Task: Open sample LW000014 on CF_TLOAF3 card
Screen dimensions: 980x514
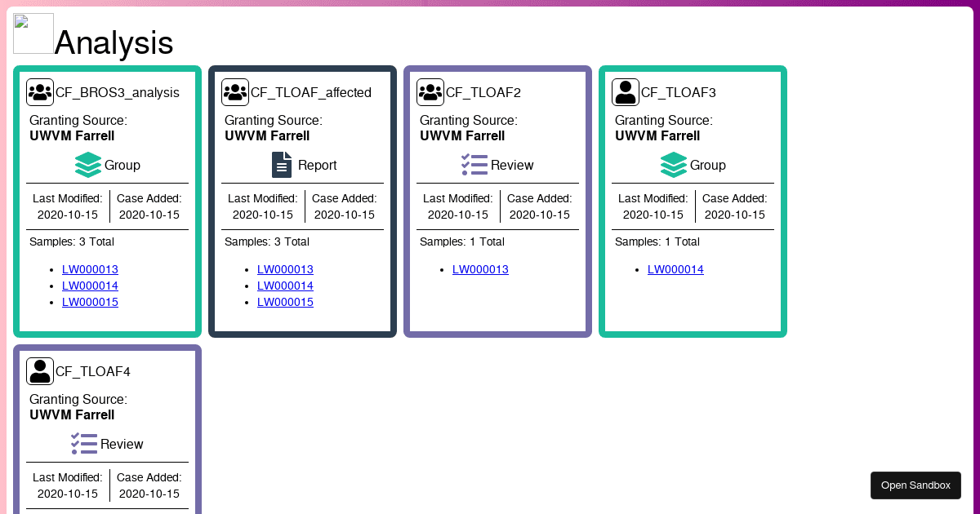Action: point(675,269)
